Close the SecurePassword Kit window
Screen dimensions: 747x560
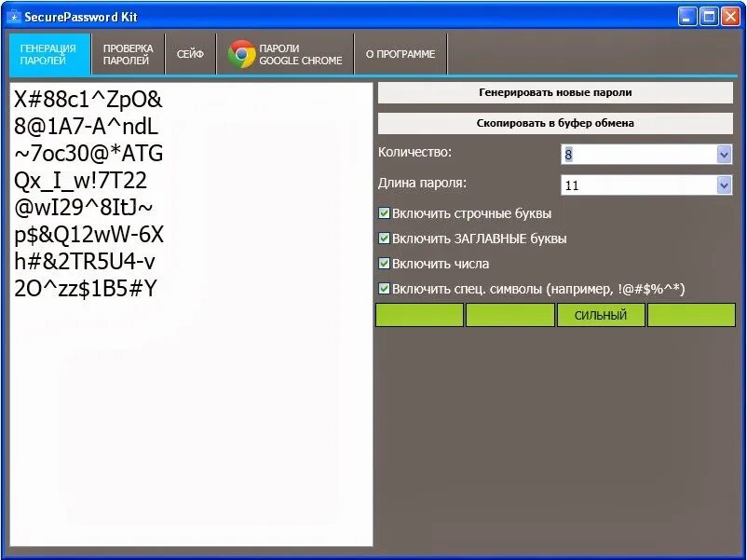pos(730,17)
